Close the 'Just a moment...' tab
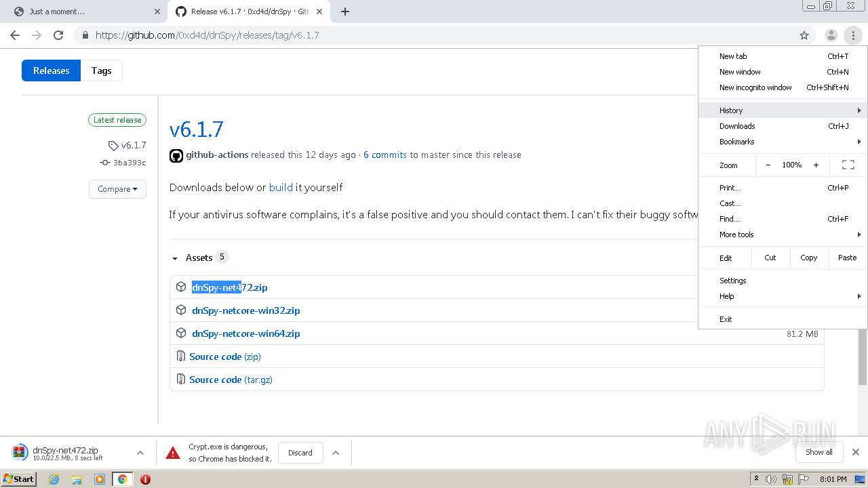Screen dimensions: 868x488 [157, 12]
